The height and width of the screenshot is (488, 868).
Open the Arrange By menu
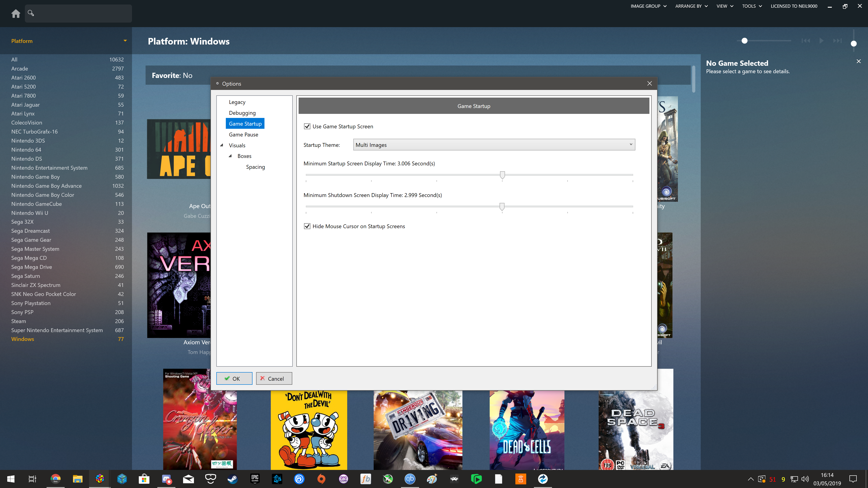(691, 6)
